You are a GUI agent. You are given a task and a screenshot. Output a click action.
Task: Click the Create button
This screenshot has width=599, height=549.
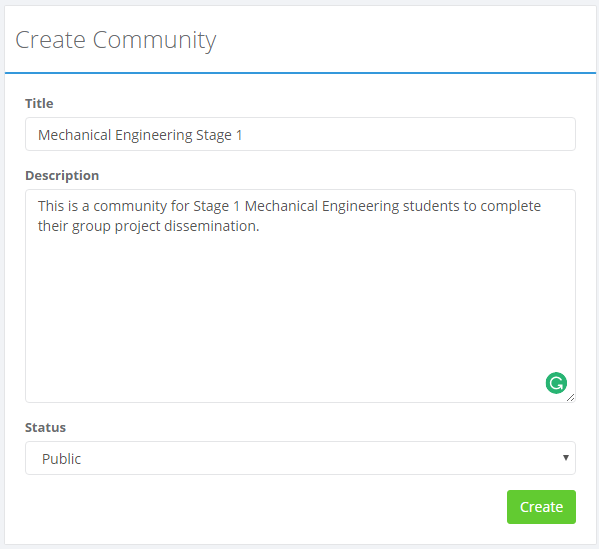pos(541,507)
